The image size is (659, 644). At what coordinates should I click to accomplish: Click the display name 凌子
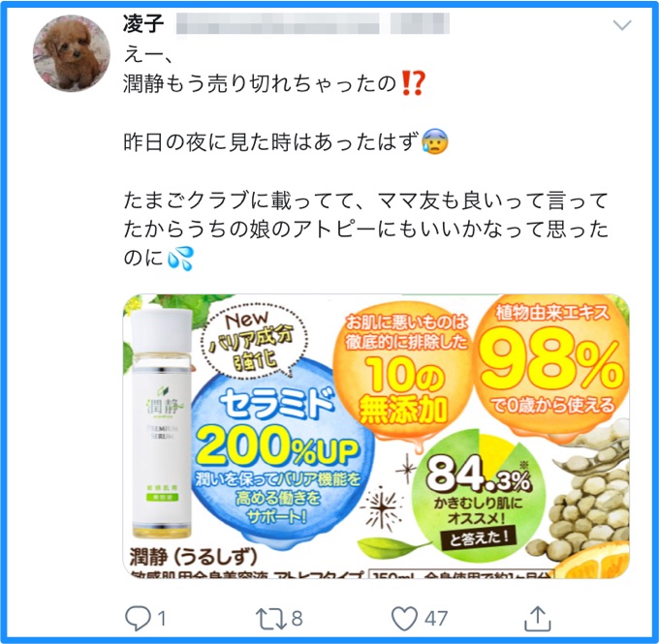[143, 23]
